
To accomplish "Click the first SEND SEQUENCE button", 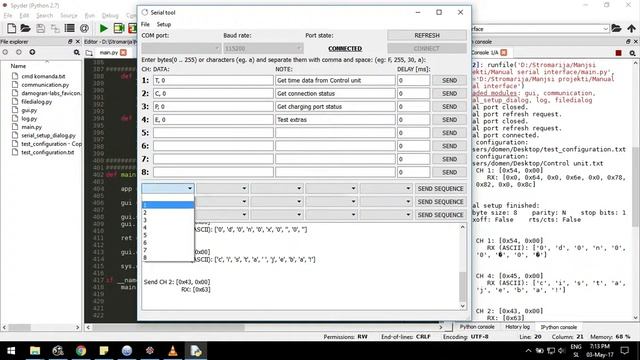I will pyautogui.click(x=440, y=189).
